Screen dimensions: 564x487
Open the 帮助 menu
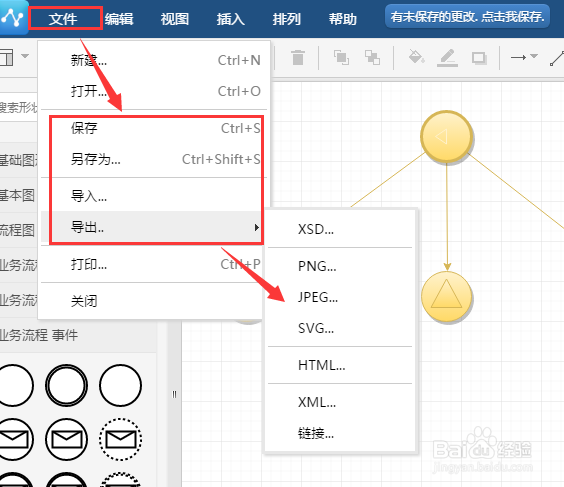[x=342, y=18]
